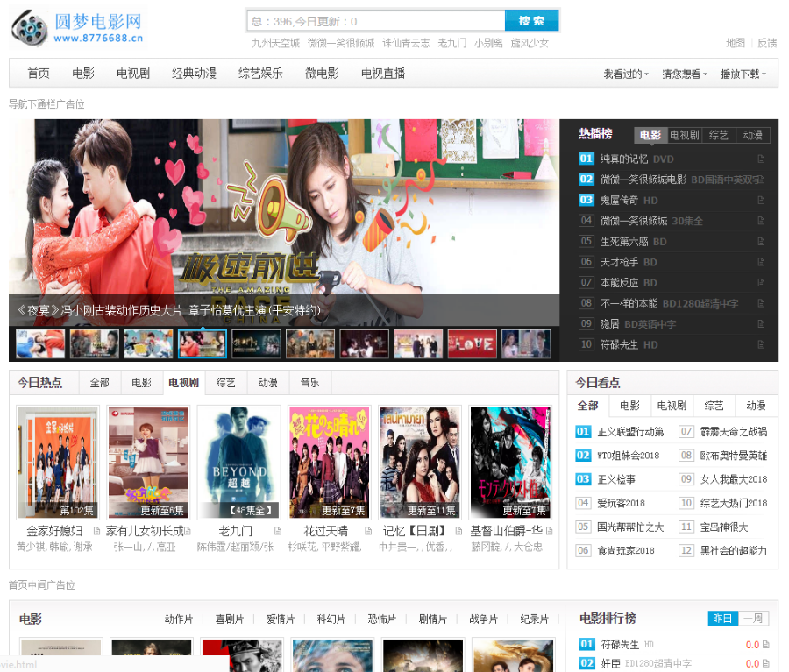Screen dimensions: 789x672
Task: Click the document icon next to 鬼屋传奇 HD
Action: [x=761, y=200]
